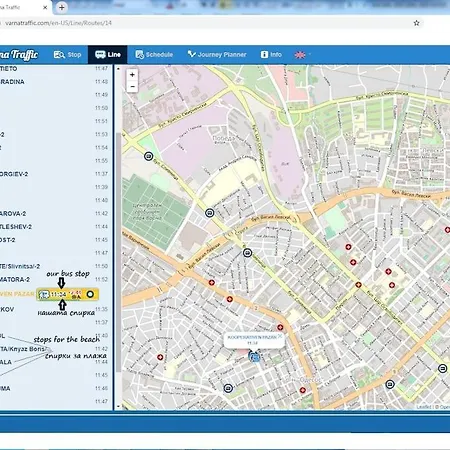This screenshot has height=450, width=450.
Task: Click the Varna Traffic logo
Action: 19,55
